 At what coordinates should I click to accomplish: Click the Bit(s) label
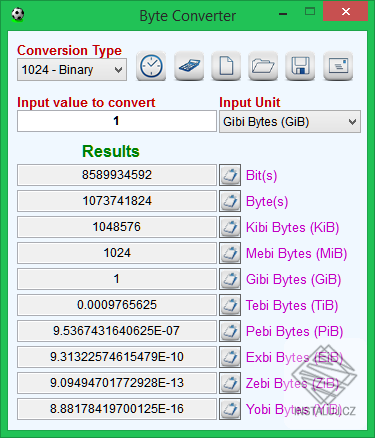click(x=261, y=175)
